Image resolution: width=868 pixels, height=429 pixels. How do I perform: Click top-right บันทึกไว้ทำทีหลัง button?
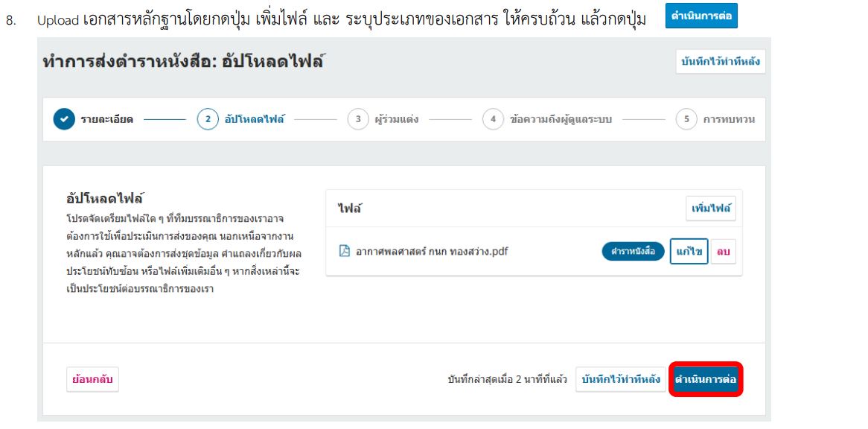coord(720,61)
